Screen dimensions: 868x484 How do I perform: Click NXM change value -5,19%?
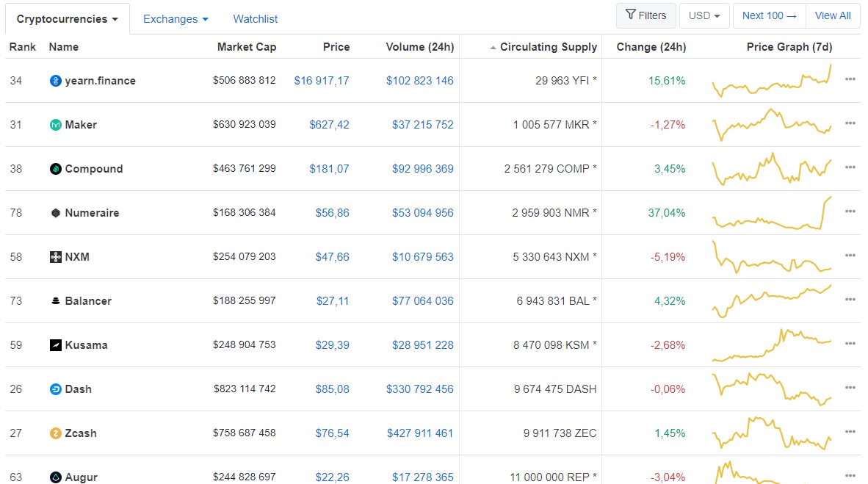click(x=668, y=257)
